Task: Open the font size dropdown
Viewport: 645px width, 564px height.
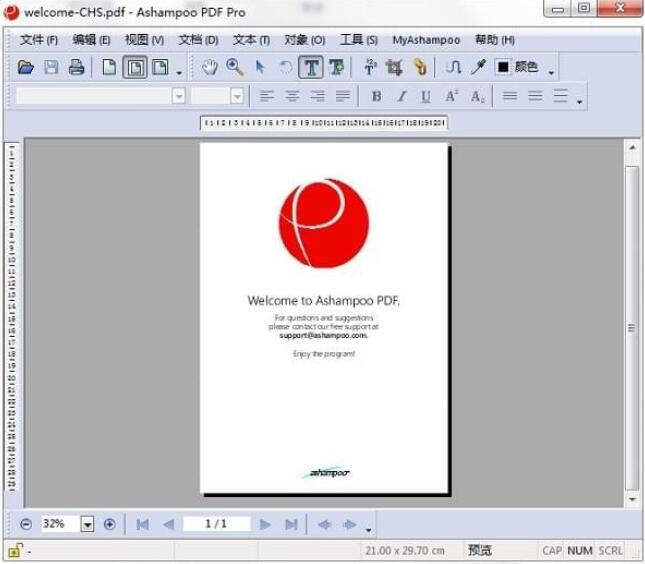Action: pyautogui.click(x=237, y=97)
